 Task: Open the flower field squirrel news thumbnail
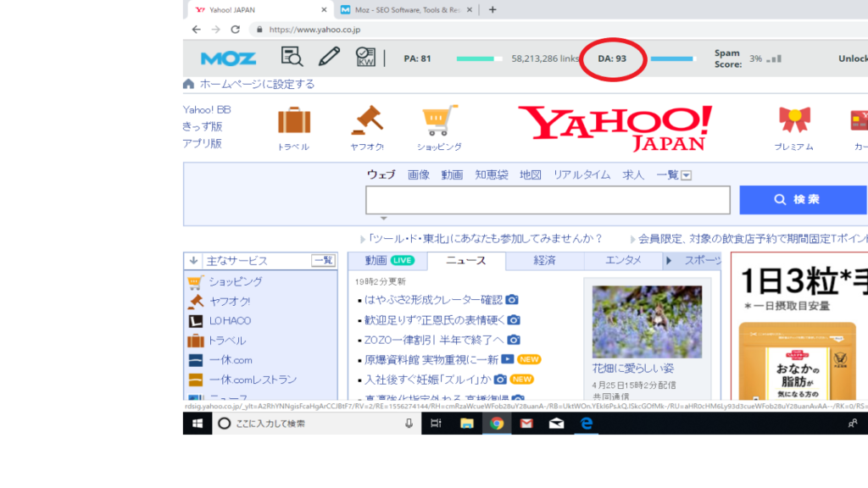(x=647, y=321)
